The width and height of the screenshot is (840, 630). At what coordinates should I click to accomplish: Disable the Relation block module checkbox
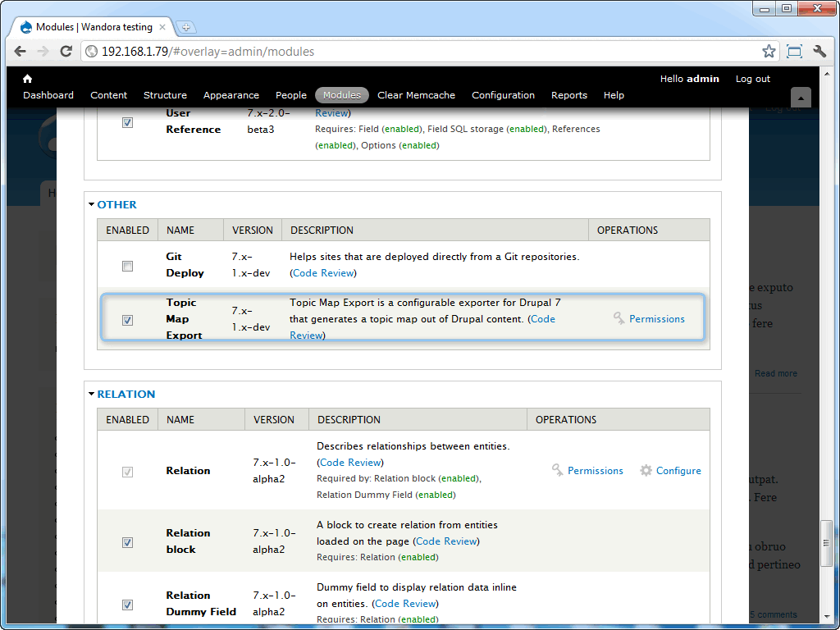click(127, 542)
